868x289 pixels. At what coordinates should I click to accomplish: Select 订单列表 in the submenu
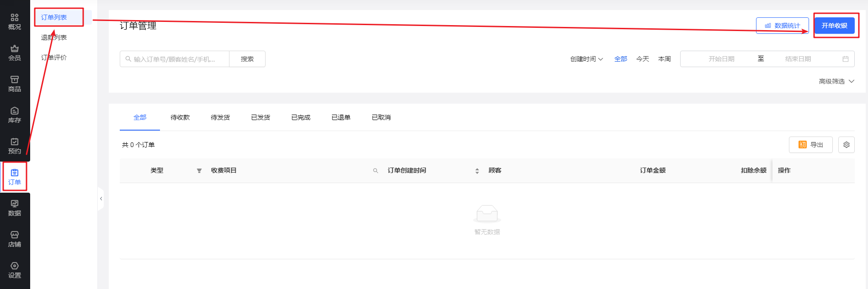pos(54,17)
